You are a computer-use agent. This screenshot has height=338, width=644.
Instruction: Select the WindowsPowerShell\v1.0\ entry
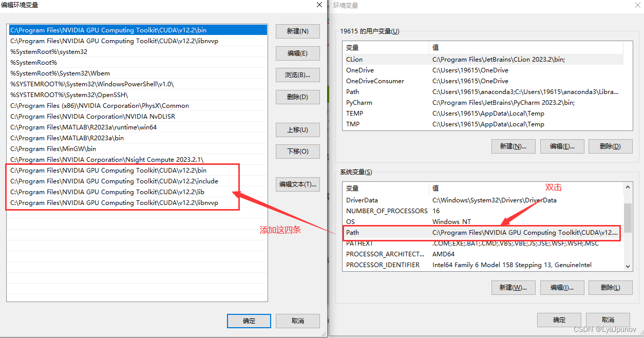coord(138,84)
